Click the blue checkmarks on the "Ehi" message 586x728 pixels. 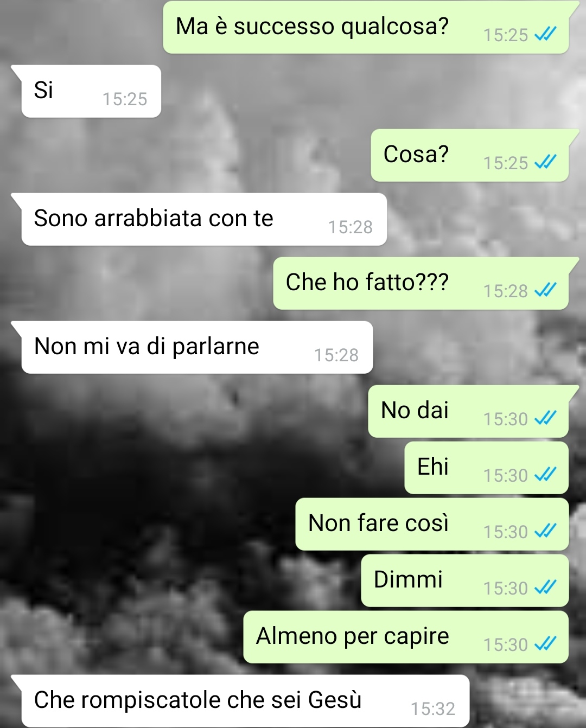pyautogui.click(x=545, y=475)
